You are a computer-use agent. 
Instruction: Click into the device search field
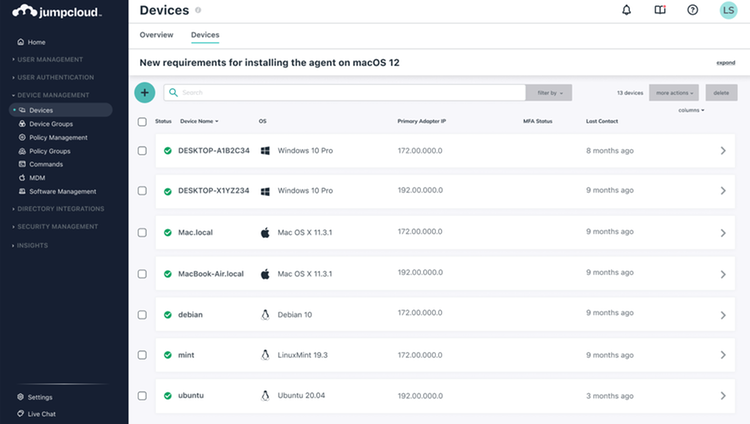point(344,92)
